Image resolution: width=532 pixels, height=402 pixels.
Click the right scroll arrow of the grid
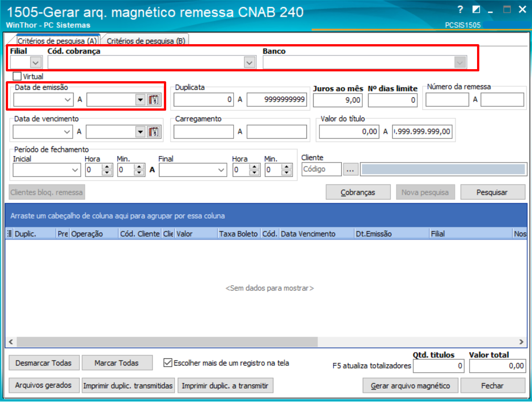[521, 342]
